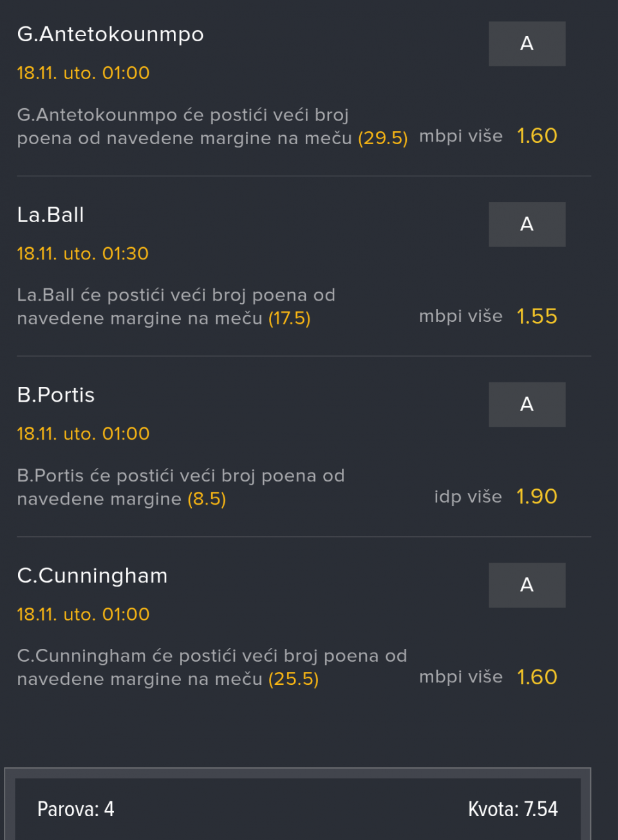Click the 1.60 odds for C.Cunningham
Screen dimensions: 618x840
point(537,677)
